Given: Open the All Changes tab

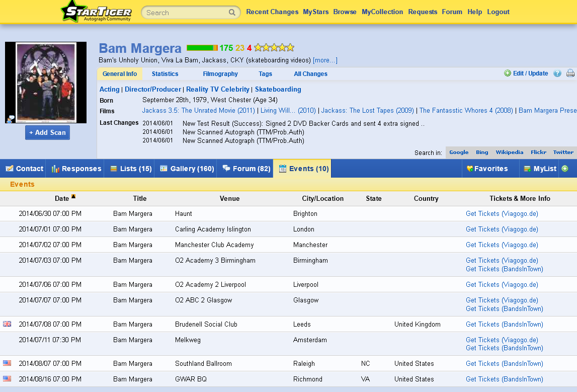Looking at the screenshot, I should click(310, 73).
